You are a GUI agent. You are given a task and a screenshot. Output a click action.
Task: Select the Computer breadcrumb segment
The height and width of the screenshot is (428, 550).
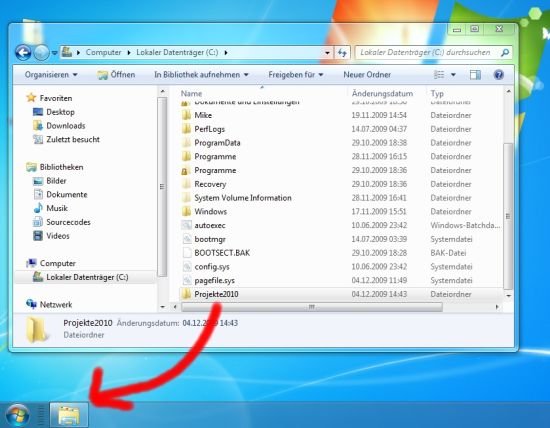click(103, 53)
